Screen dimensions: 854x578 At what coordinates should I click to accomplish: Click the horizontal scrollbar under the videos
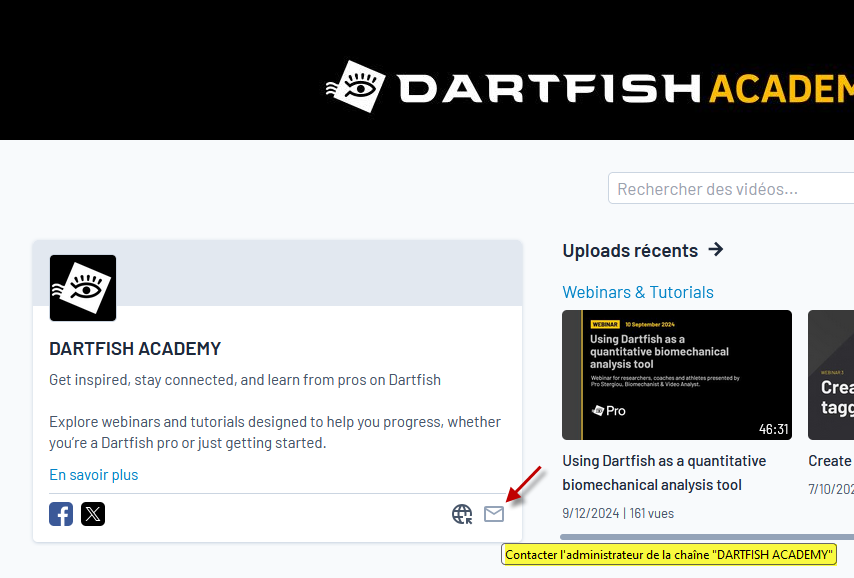(x=707, y=537)
